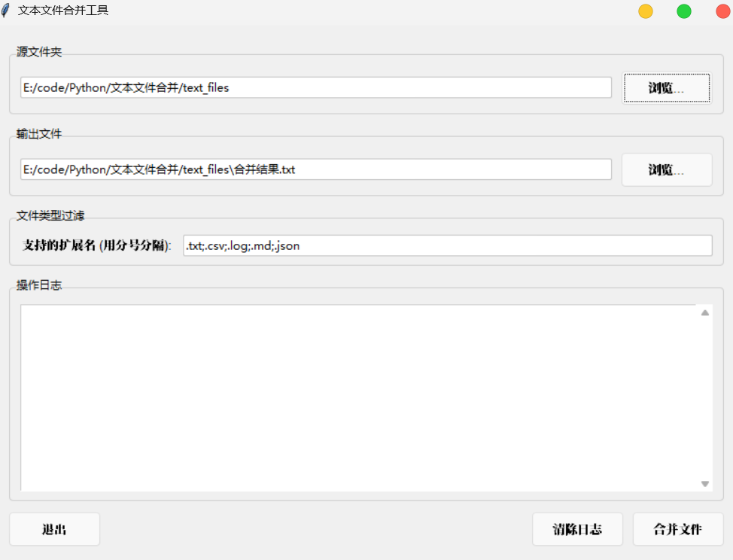Click the 合并文件 button

678,529
